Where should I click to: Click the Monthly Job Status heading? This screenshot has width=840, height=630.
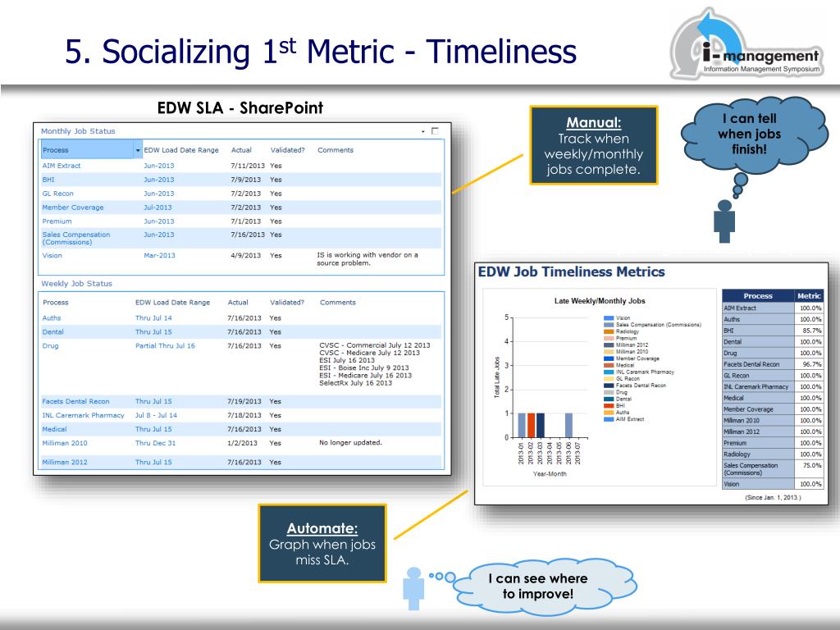[78, 131]
